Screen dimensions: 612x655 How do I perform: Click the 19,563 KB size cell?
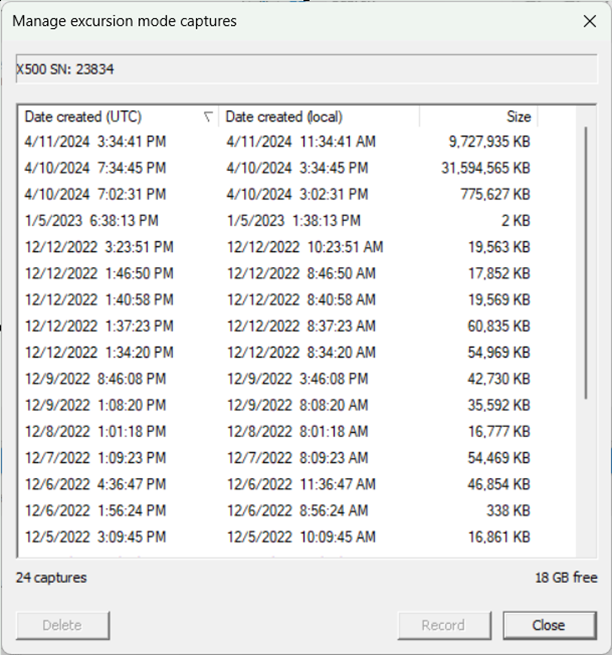click(x=499, y=247)
